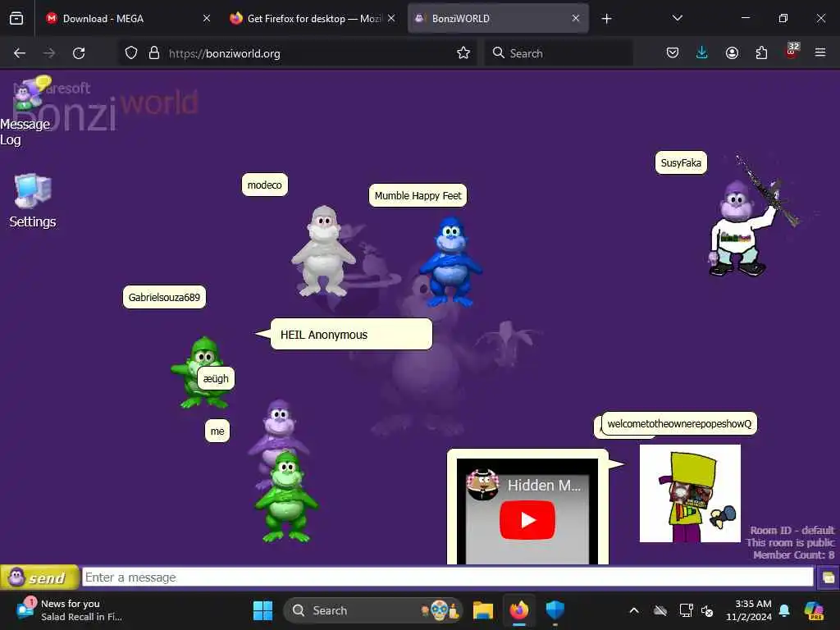Click the SusyFaka name tag
840x630 pixels.
681,163
